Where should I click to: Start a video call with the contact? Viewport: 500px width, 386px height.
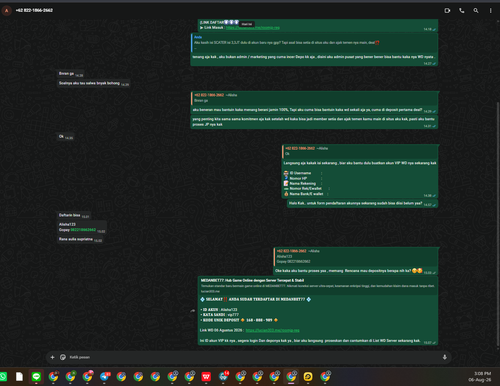click(447, 11)
